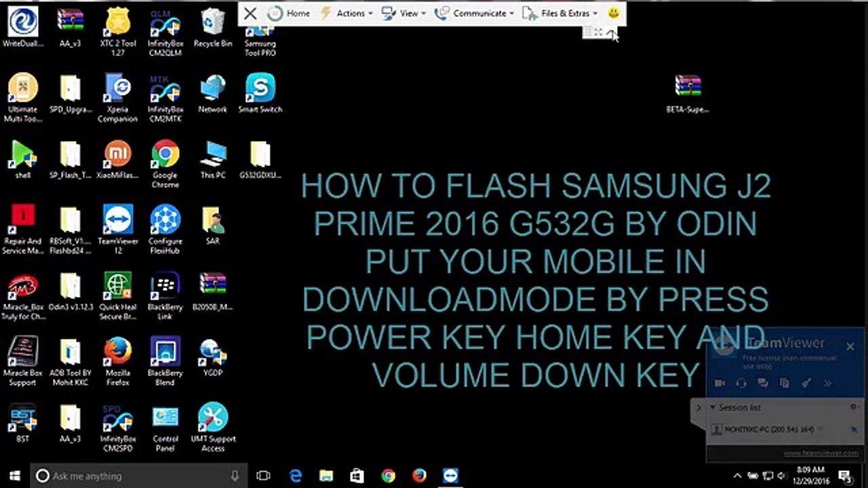This screenshot has width=868, height=488.
Task: Launch Xperia Companion
Action: (117, 98)
